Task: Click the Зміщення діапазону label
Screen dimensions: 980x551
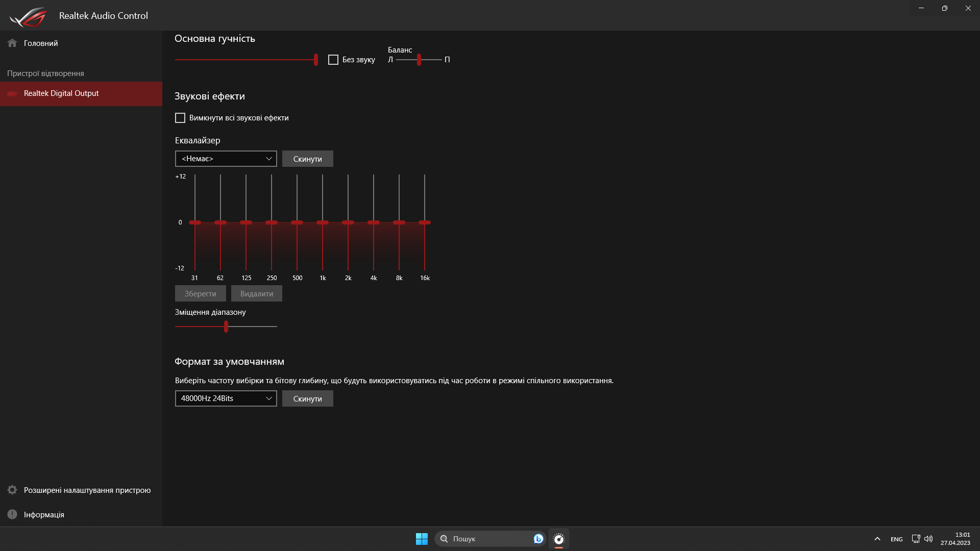Action: (210, 312)
